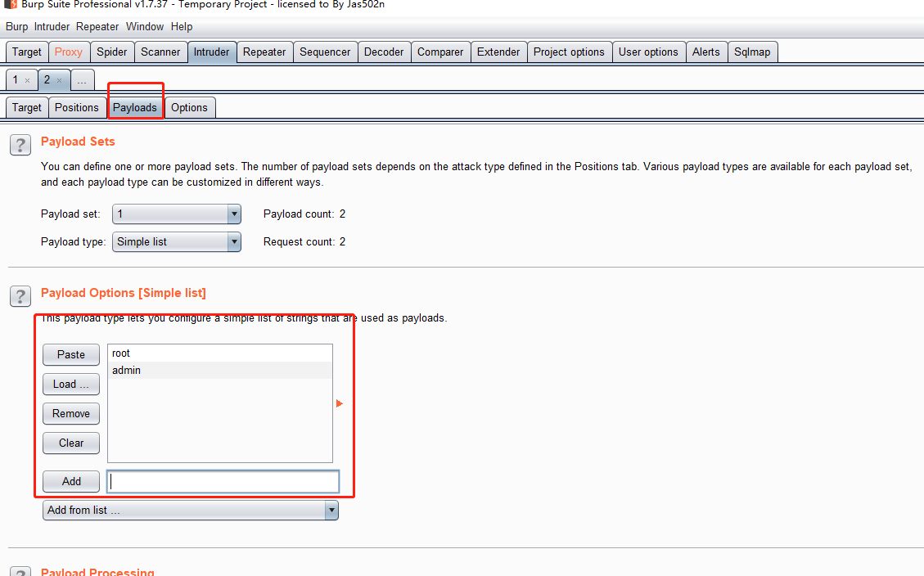
Task: Select the 'admin' payload entry
Action: coord(220,371)
